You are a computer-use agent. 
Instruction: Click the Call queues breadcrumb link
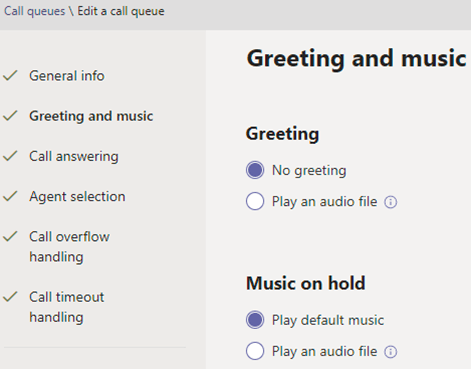pyautogui.click(x=34, y=11)
